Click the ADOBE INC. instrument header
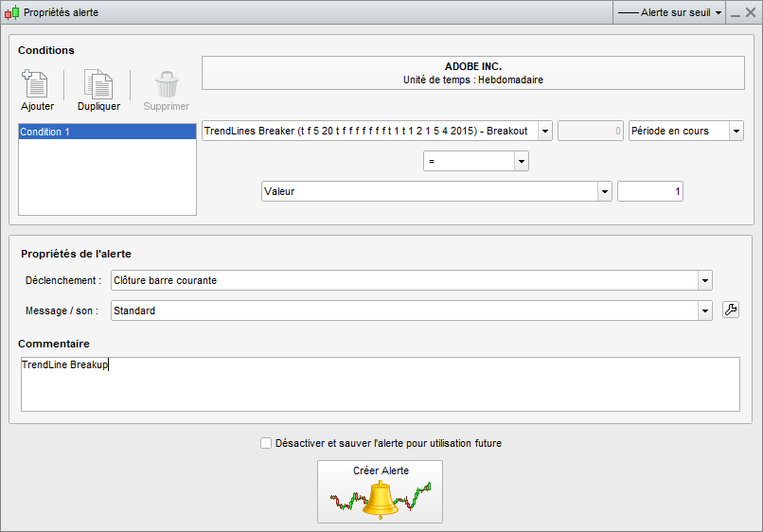 [x=473, y=73]
